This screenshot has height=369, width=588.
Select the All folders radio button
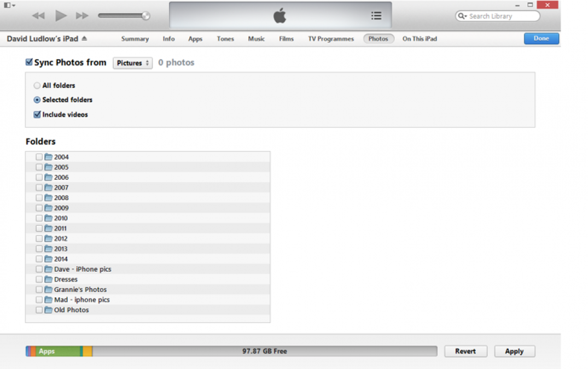(37, 85)
